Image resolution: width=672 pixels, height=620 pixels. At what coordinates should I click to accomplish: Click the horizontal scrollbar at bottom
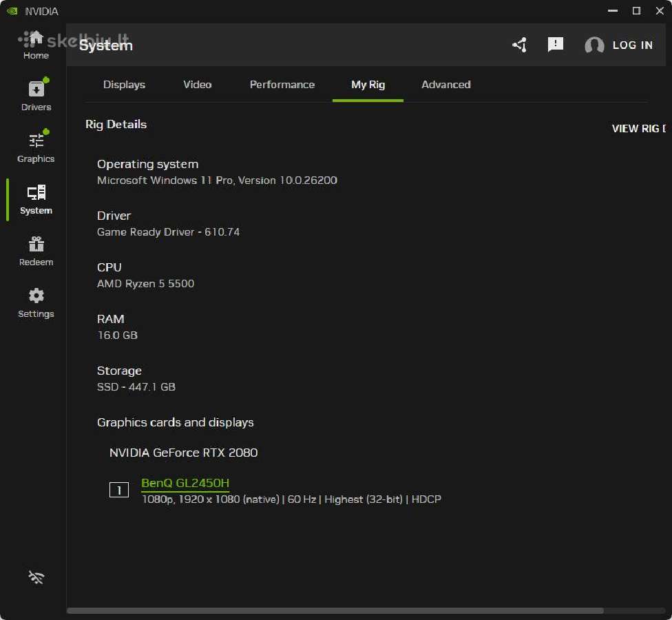335,610
